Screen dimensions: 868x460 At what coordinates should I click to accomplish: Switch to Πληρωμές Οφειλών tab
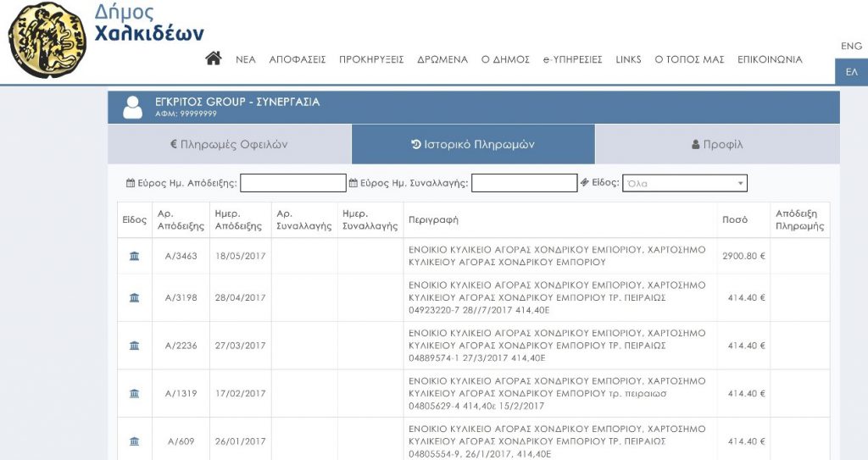[229, 145]
